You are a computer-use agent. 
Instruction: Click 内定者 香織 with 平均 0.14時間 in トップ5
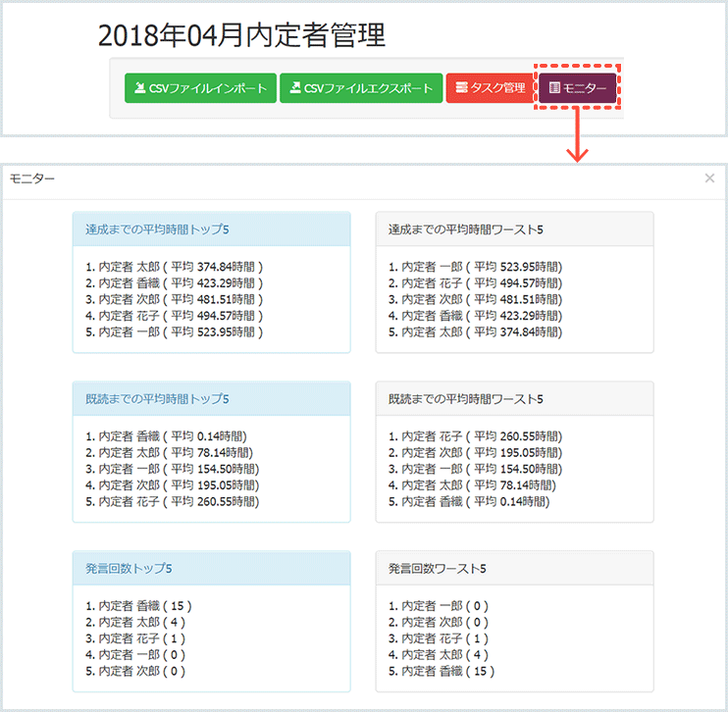point(166,435)
